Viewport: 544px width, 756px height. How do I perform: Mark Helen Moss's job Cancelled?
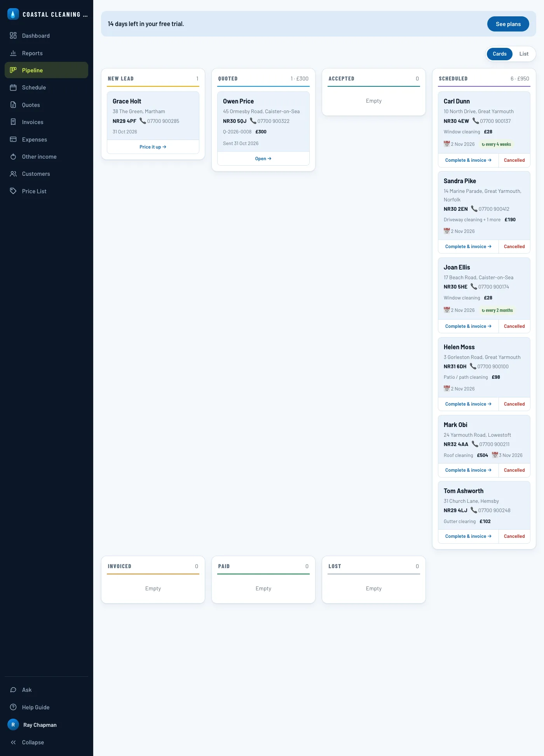coord(514,404)
